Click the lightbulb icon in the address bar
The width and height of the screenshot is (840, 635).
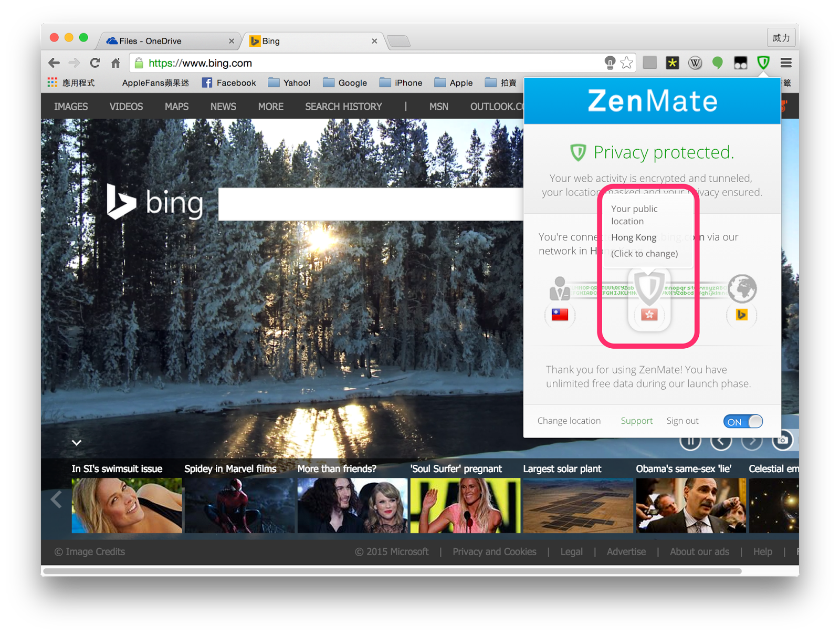(x=610, y=63)
